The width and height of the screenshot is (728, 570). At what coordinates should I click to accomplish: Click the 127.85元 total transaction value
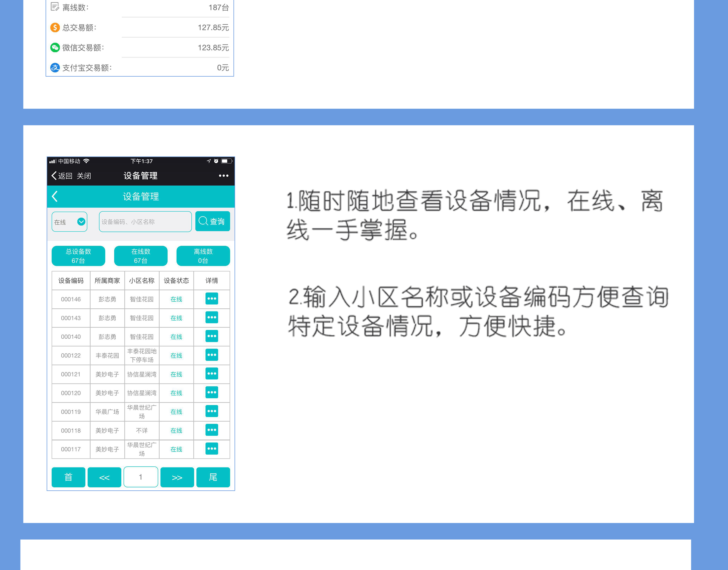click(214, 27)
